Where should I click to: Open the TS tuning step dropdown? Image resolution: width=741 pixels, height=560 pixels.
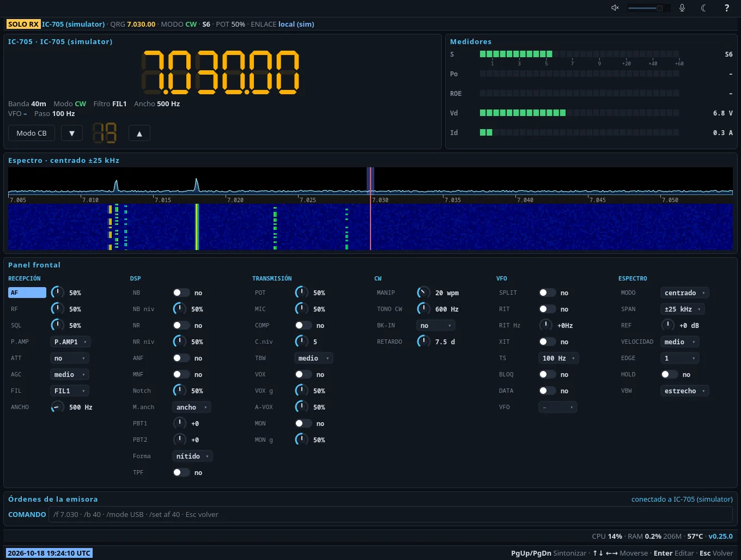(x=558, y=358)
